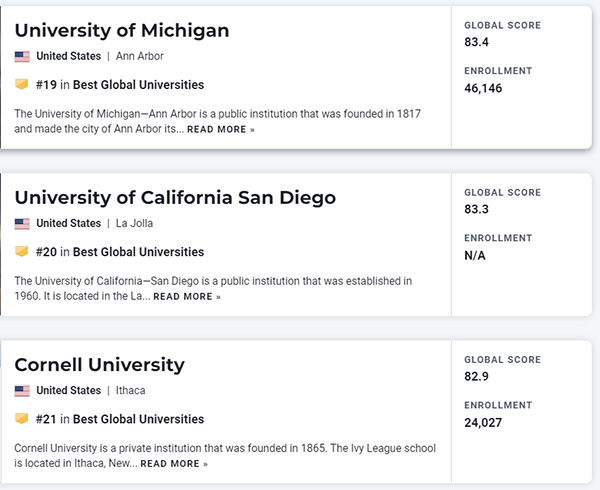600x490 pixels.
Task: Click the 82.9 global score for Cornell
Action: (477, 376)
